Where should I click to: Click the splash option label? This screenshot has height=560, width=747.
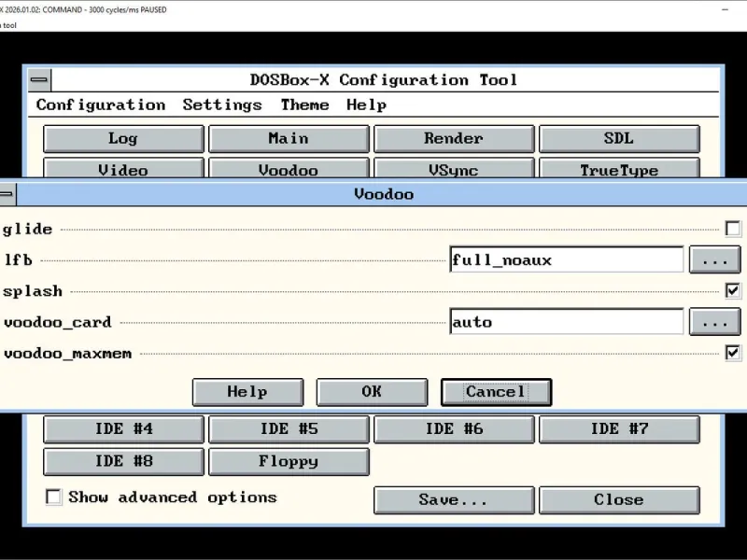pyautogui.click(x=33, y=291)
